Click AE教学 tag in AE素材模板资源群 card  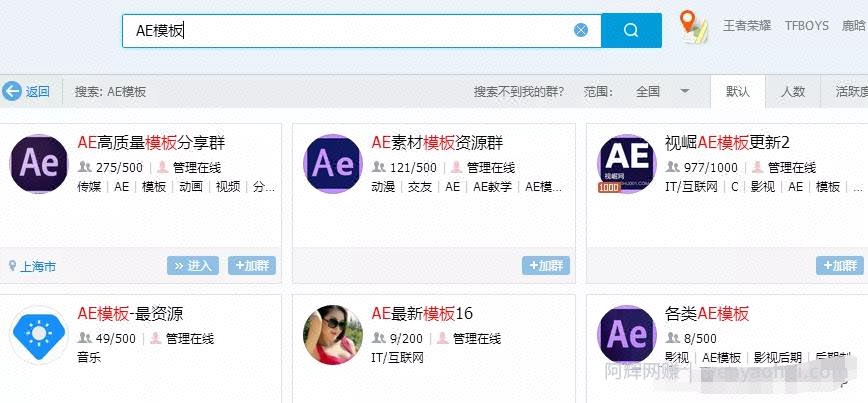[x=493, y=187]
